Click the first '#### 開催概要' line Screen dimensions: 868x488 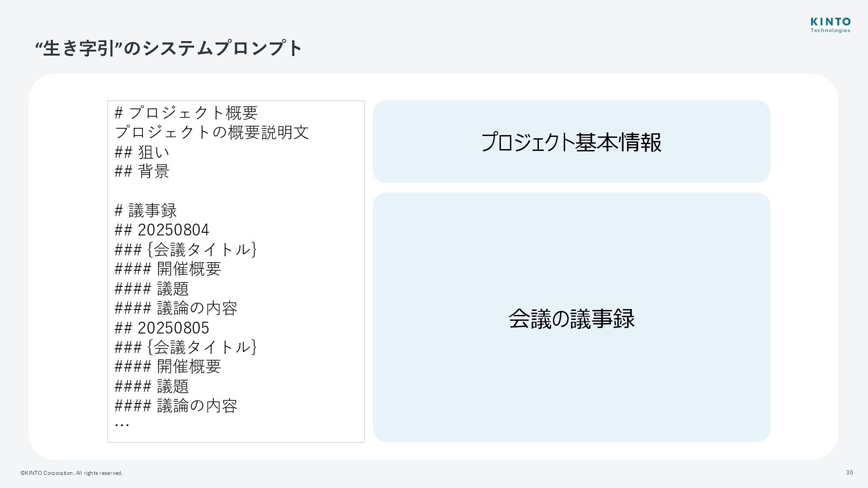168,269
